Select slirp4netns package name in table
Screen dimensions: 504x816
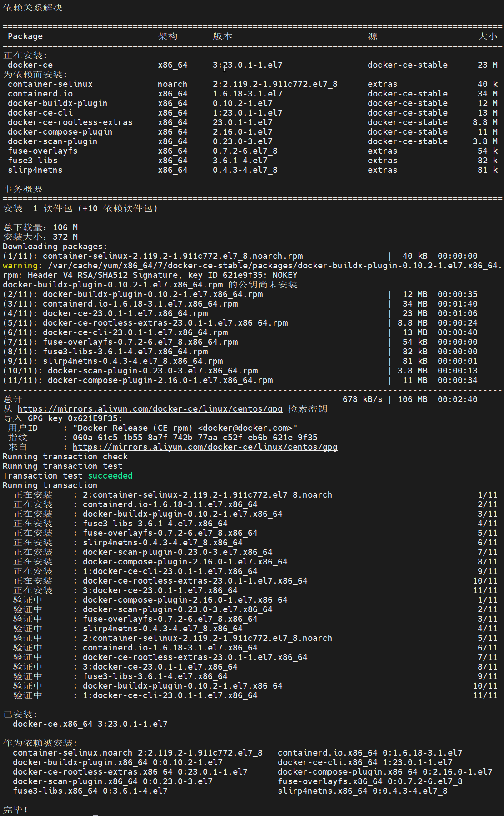(x=35, y=170)
